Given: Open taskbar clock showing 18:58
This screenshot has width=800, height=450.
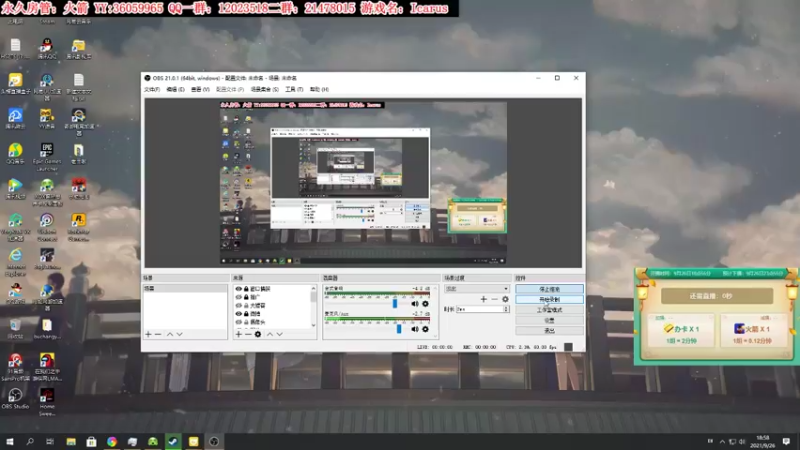Looking at the screenshot, I should pos(763,441).
